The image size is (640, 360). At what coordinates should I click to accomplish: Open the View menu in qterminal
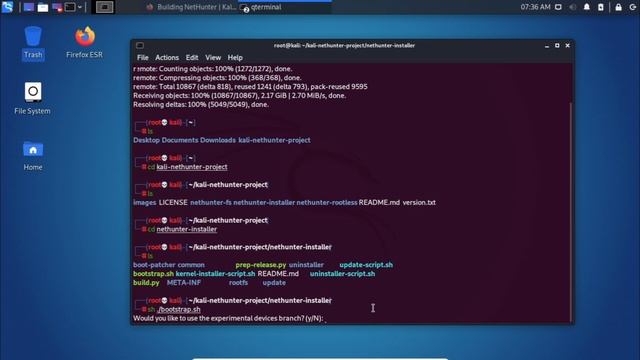(x=213, y=58)
